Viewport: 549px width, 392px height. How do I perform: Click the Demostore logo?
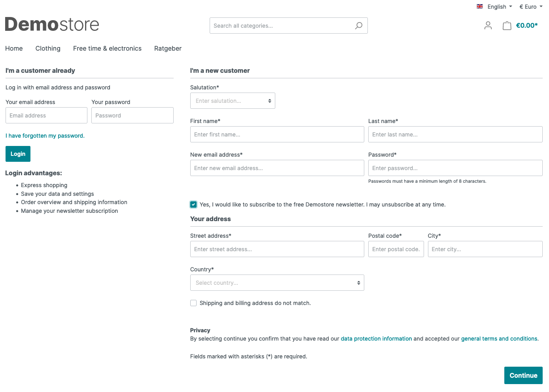(52, 25)
